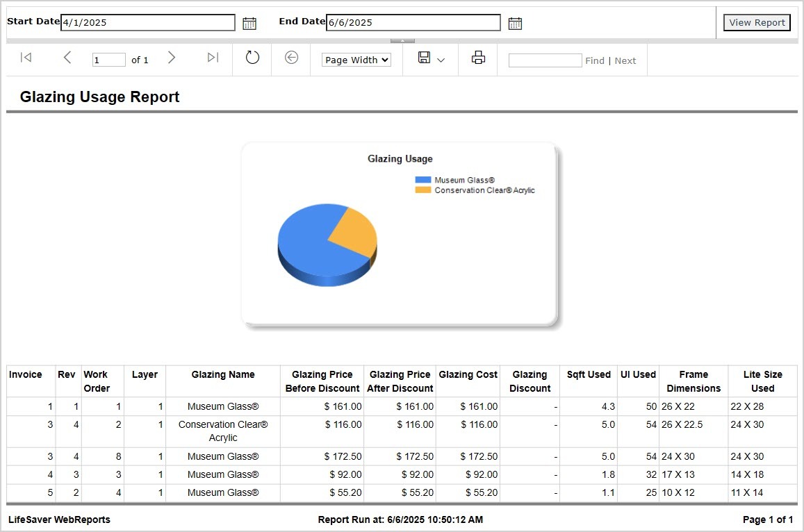Image resolution: width=804 pixels, height=532 pixels.
Task: Click the Next search link
Action: (625, 60)
